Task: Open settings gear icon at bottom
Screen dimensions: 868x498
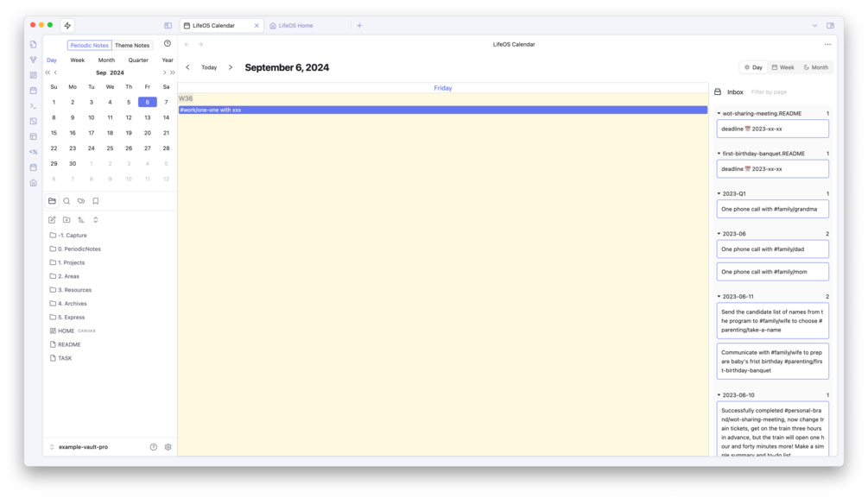Action: pyautogui.click(x=168, y=447)
